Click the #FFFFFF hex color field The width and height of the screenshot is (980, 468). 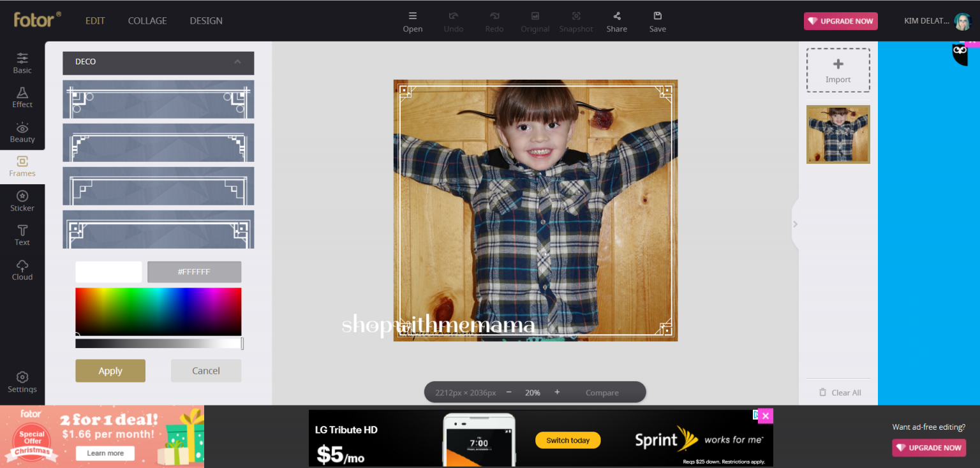[194, 272]
